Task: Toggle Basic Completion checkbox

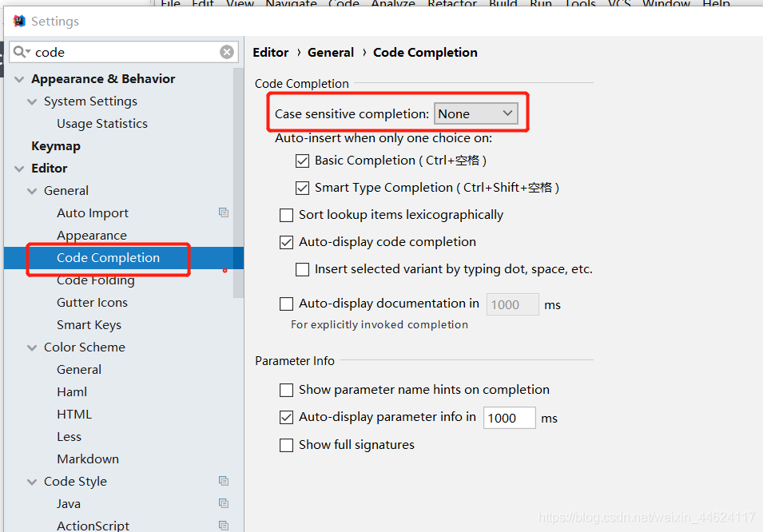Action: (302, 161)
